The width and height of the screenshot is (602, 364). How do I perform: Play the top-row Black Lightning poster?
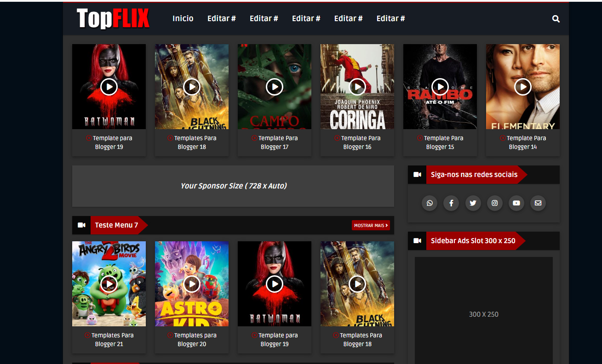click(x=192, y=86)
